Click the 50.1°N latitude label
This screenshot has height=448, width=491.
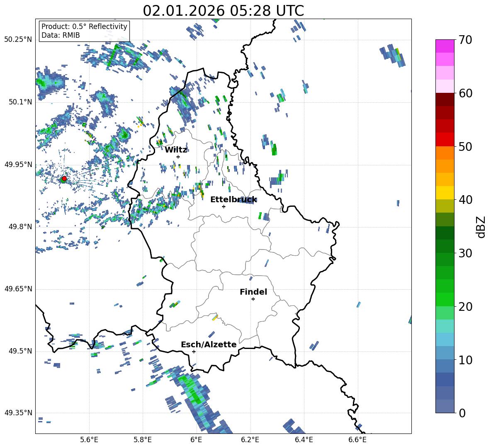click(20, 102)
